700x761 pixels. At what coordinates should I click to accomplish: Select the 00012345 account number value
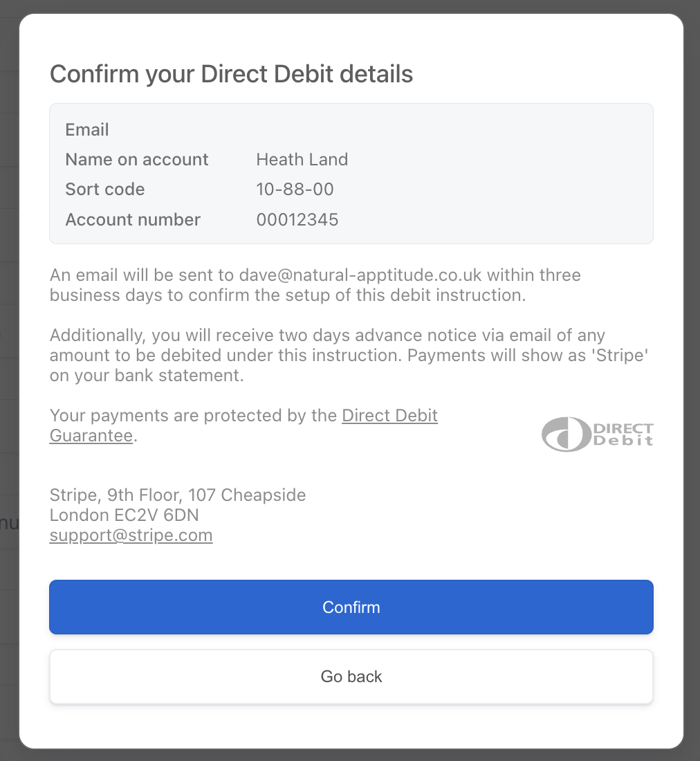(x=297, y=220)
